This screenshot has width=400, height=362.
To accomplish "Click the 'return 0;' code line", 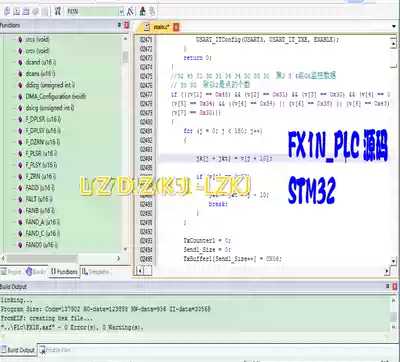I will (x=197, y=58).
